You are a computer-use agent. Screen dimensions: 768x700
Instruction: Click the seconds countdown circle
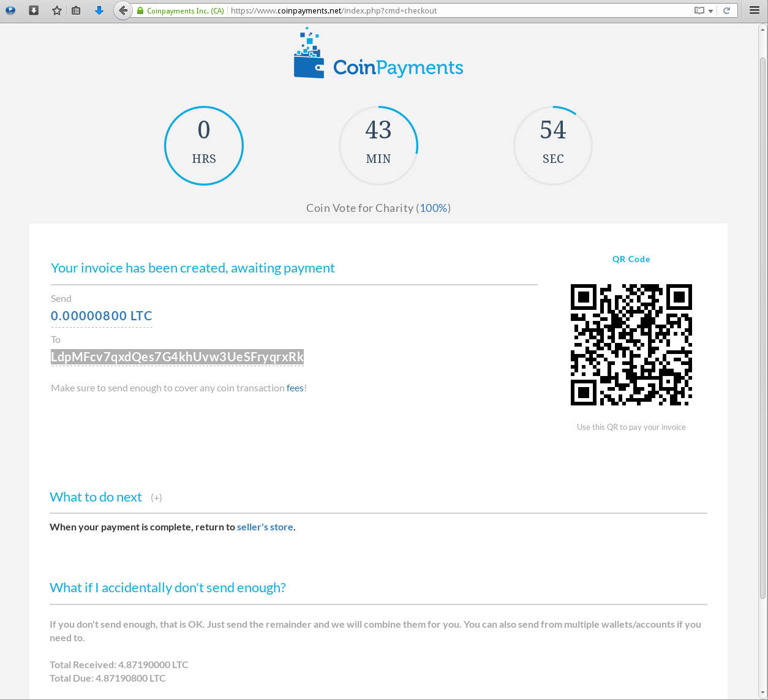tap(553, 146)
